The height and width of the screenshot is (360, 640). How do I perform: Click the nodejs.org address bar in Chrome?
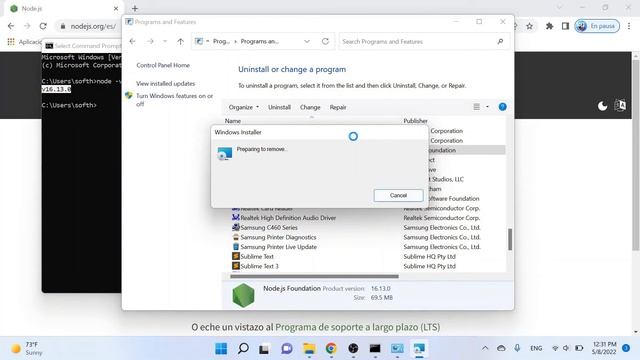click(x=93, y=26)
